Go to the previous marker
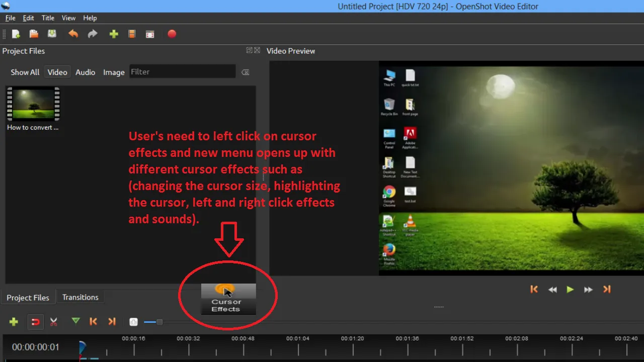The width and height of the screenshot is (644, 362). (93, 321)
